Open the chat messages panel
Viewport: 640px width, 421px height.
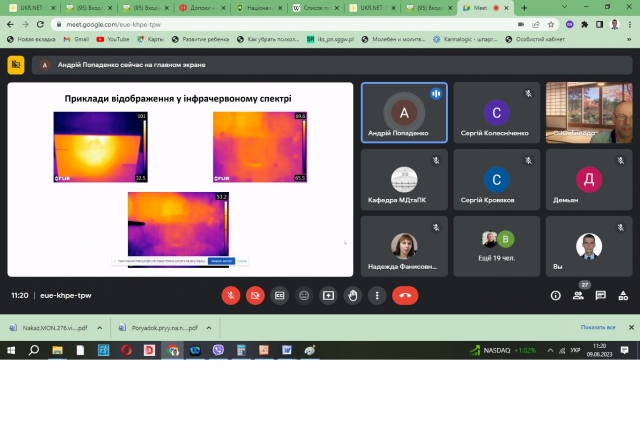click(x=600, y=295)
